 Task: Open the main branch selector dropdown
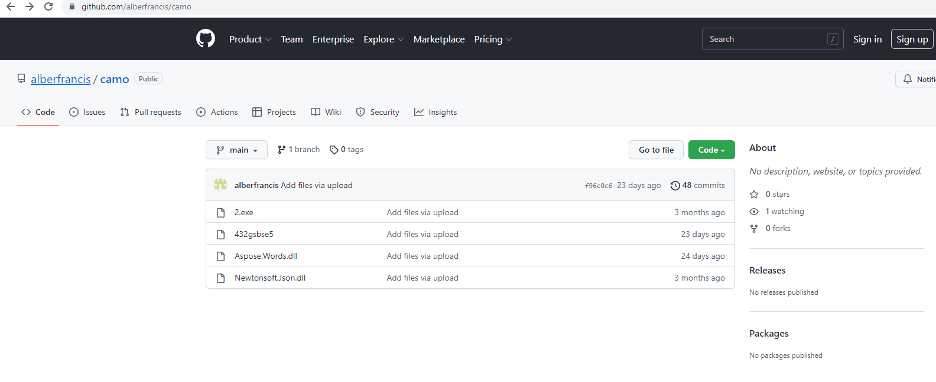tap(237, 150)
